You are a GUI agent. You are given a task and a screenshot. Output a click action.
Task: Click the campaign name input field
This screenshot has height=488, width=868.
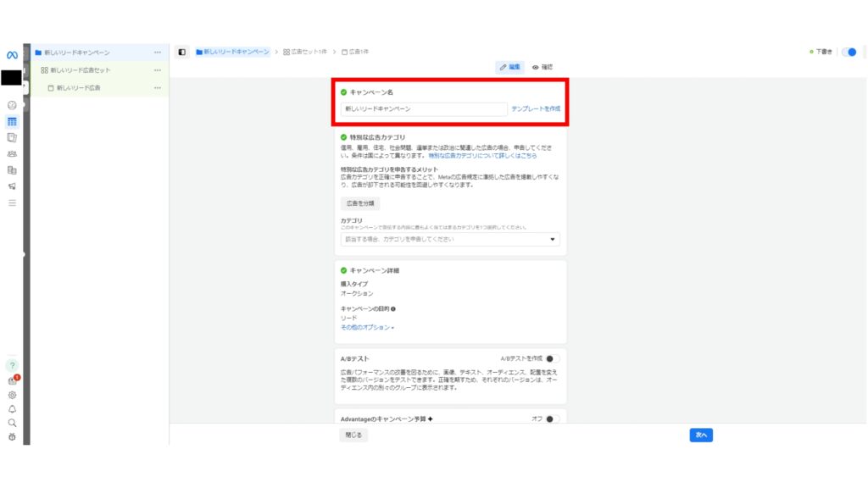click(424, 109)
